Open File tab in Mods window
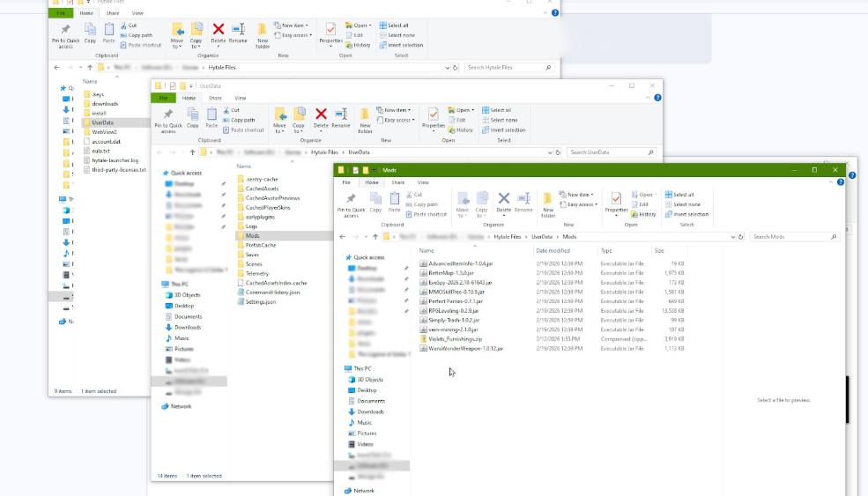868x496 pixels. [x=346, y=182]
